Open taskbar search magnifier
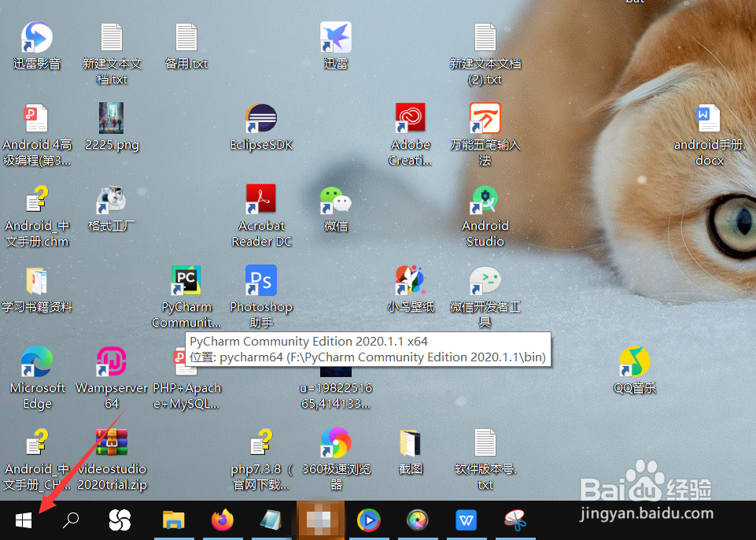The height and width of the screenshot is (540, 756). tap(71, 520)
